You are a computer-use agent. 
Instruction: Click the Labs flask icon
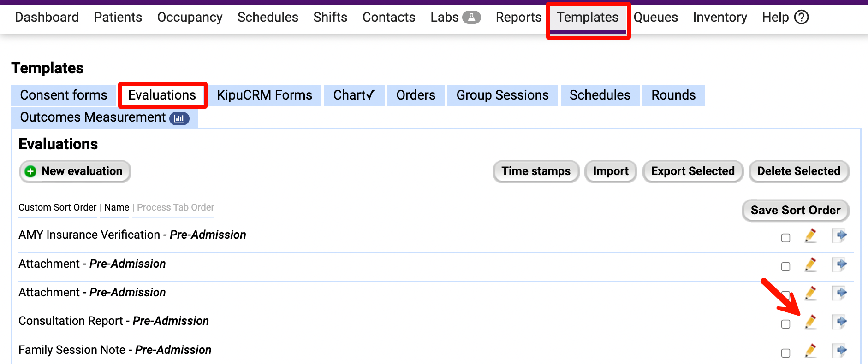tap(471, 18)
